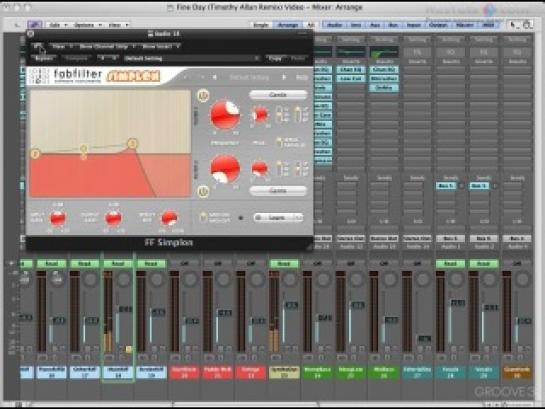
Task: Toggle the Input channel filter button
Action: 414,25
